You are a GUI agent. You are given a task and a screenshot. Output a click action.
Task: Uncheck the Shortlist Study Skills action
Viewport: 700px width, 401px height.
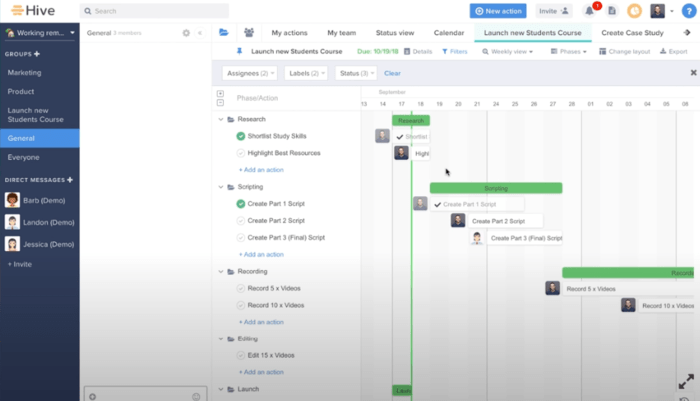click(241, 136)
